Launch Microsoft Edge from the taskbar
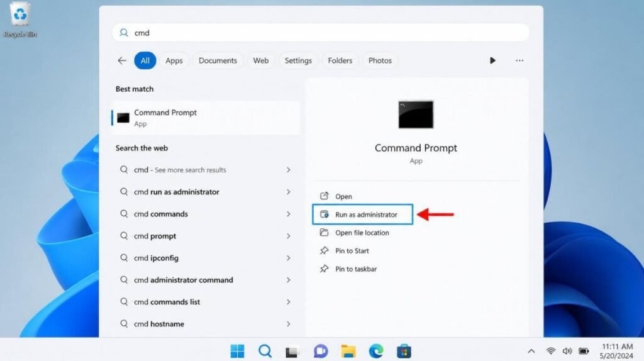This screenshot has width=644, height=361. [376, 351]
